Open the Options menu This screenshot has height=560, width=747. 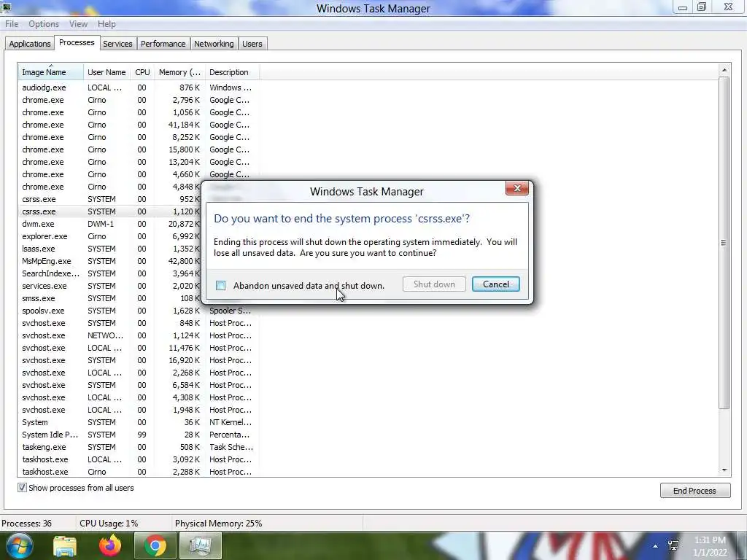pos(43,24)
